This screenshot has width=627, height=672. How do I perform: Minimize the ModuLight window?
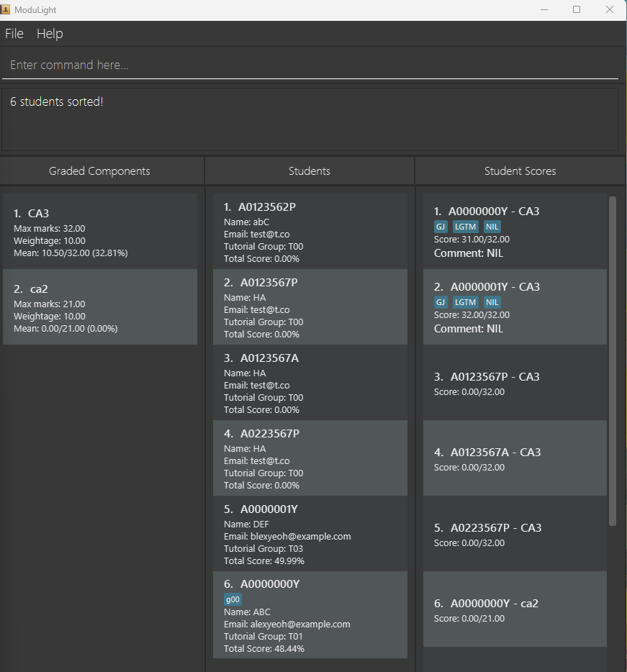[x=543, y=9]
